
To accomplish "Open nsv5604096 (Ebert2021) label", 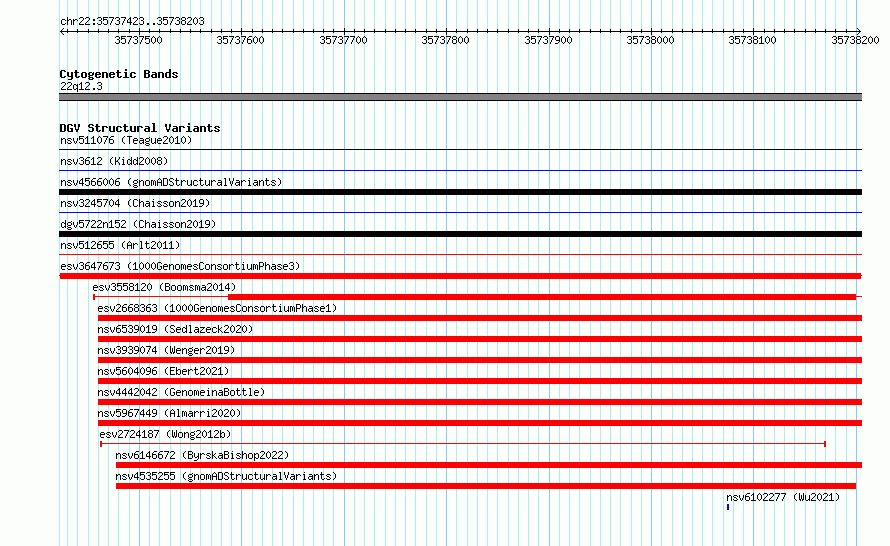I will (x=163, y=371).
